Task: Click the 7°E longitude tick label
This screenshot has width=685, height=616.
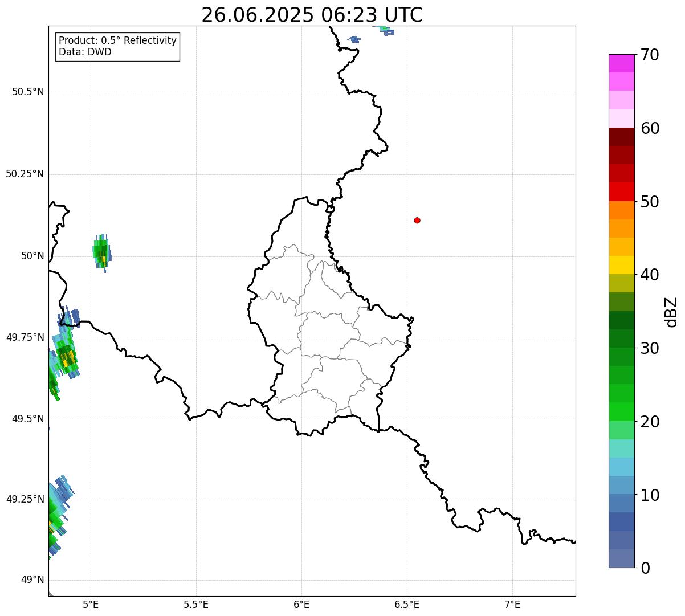Action: pos(512,604)
